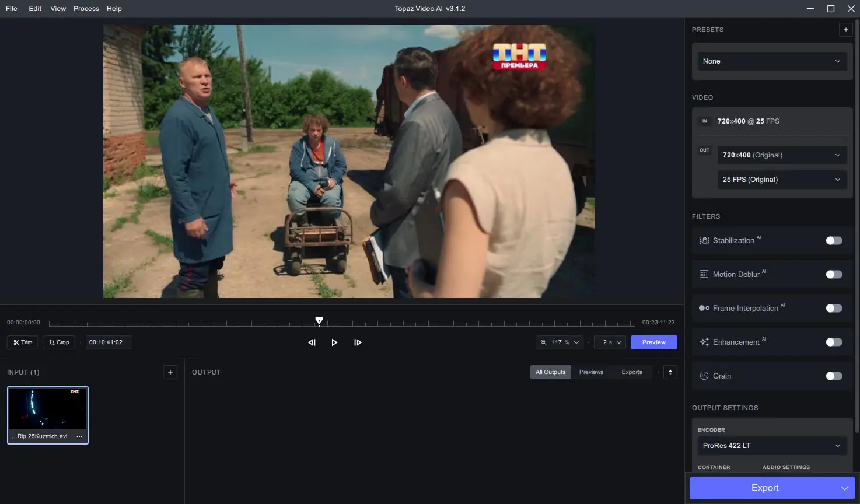Expand Export options arrow

pos(844,488)
